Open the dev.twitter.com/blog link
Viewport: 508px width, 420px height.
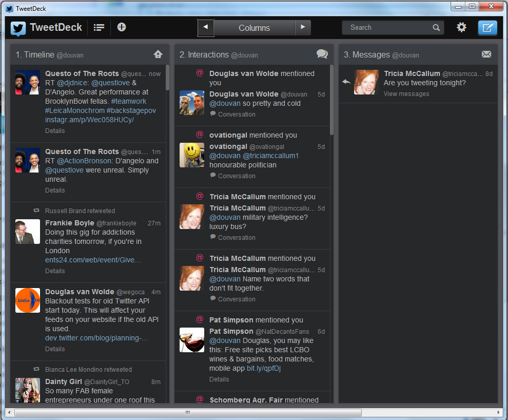[x=96, y=338]
